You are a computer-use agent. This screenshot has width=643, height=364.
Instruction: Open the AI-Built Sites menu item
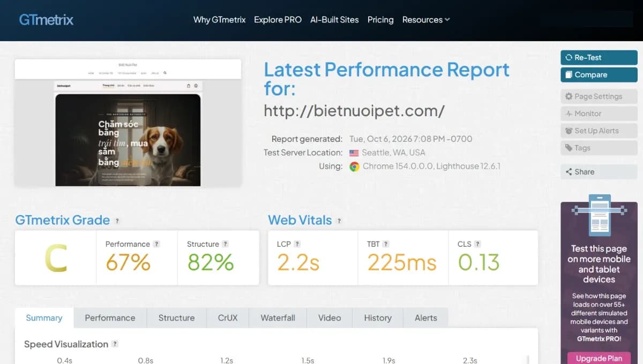(335, 20)
